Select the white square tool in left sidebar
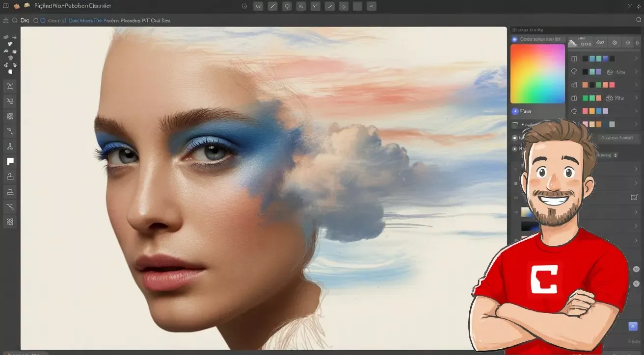This screenshot has width=644, height=355. click(x=10, y=161)
